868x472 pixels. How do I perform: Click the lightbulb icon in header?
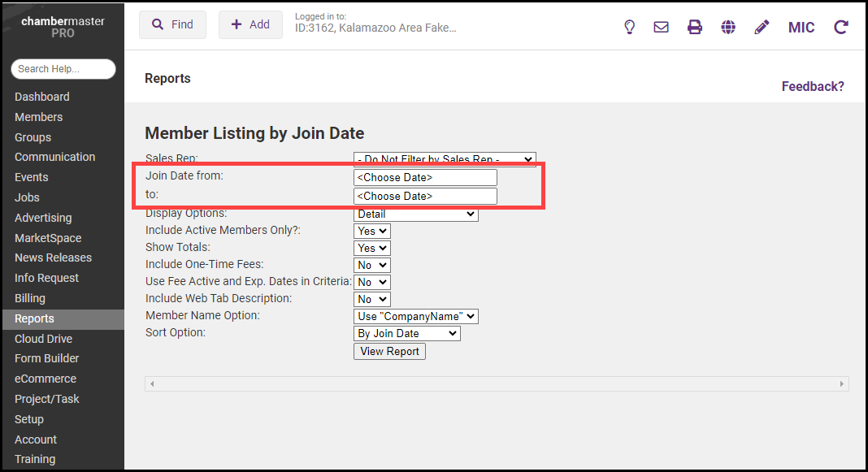pyautogui.click(x=629, y=27)
